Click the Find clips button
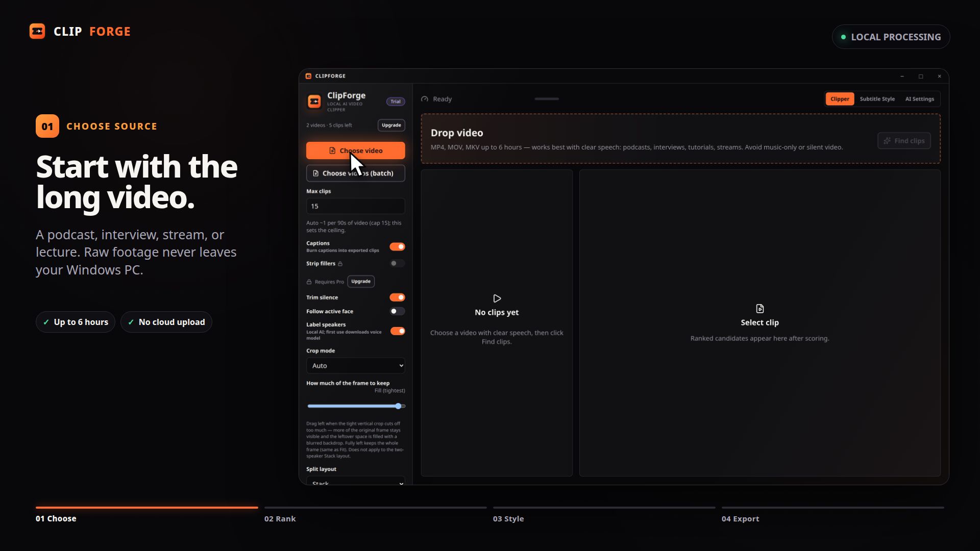Screen dimensions: 980x551 point(904,141)
